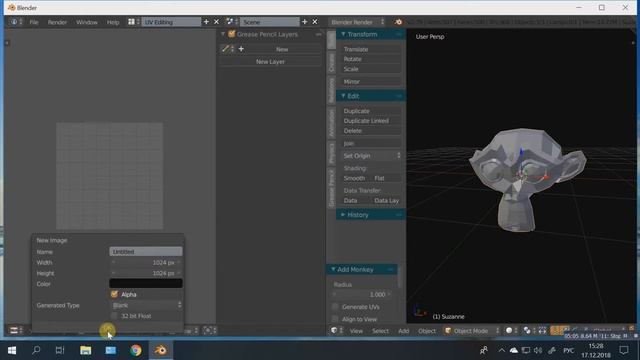Screen dimensions: 640x360
Task: Delete the Scene with X icon
Action: click(315, 22)
